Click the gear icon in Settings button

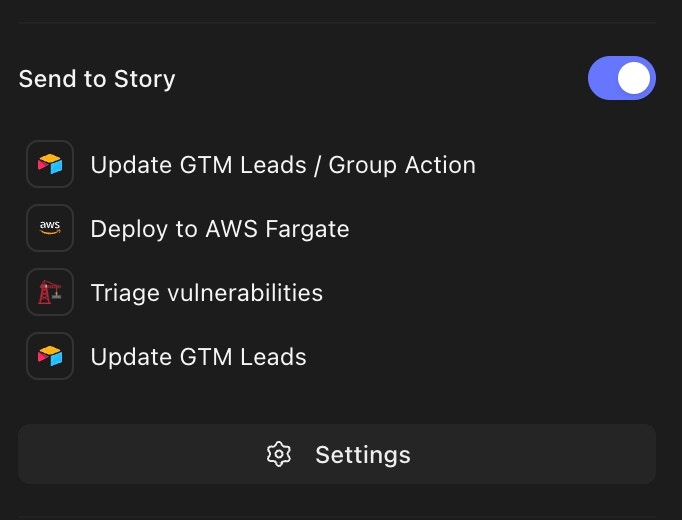pos(279,454)
